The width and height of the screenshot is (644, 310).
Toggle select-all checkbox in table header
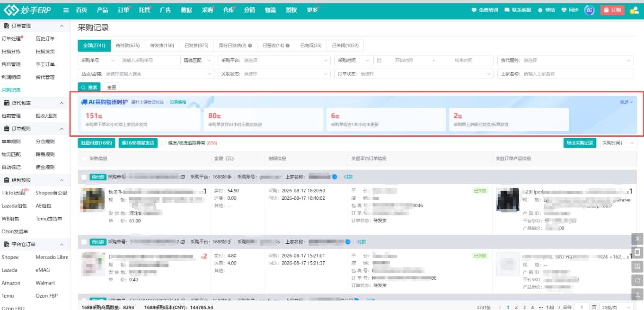(84, 159)
